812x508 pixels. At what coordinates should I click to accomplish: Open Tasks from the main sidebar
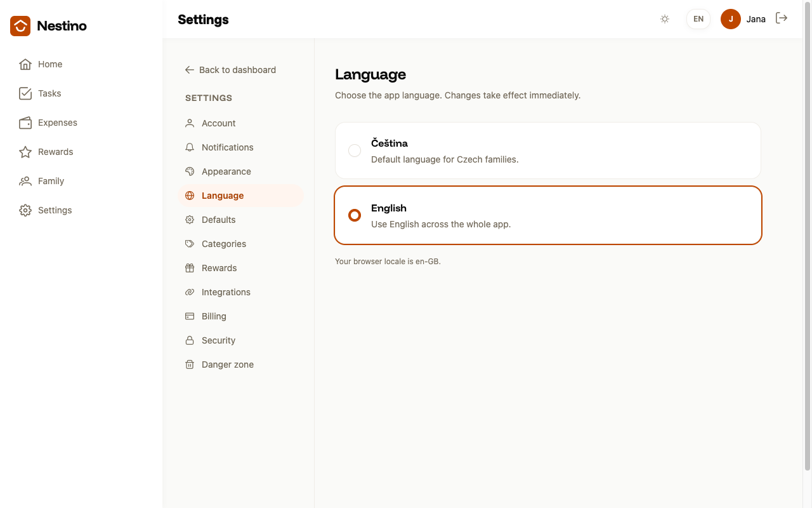coord(81,93)
